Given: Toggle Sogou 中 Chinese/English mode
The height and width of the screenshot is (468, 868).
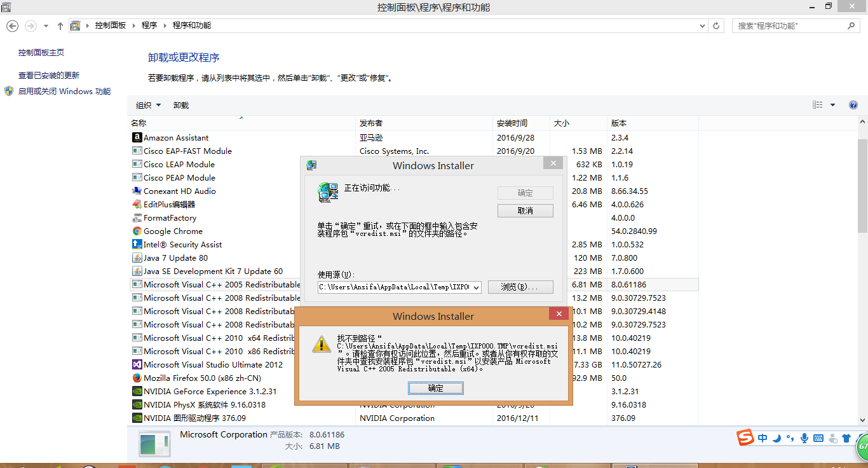Looking at the screenshot, I should click(x=763, y=438).
